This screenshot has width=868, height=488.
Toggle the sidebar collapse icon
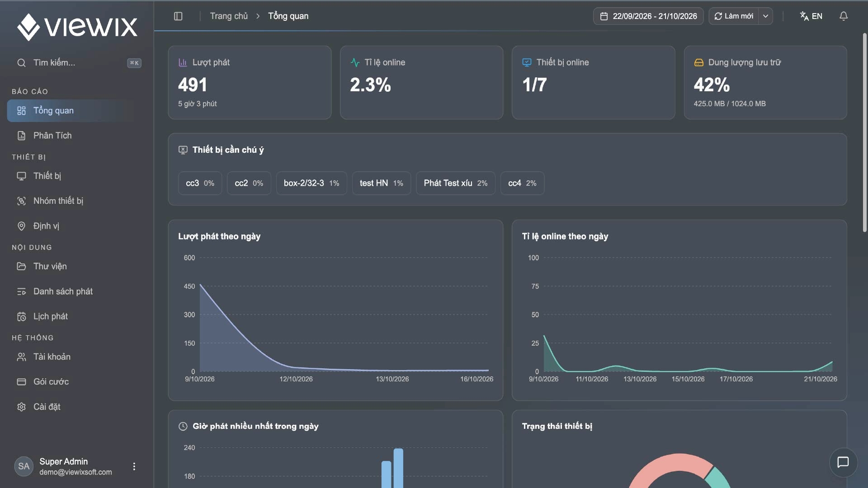pyautogui.click(x=178, y=16)
